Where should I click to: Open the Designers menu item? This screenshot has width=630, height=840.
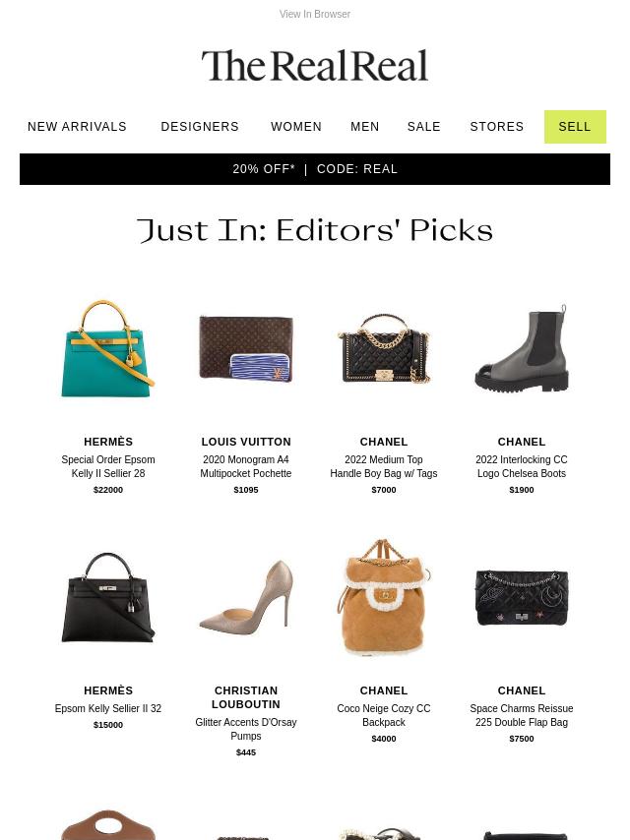point(200,127)
